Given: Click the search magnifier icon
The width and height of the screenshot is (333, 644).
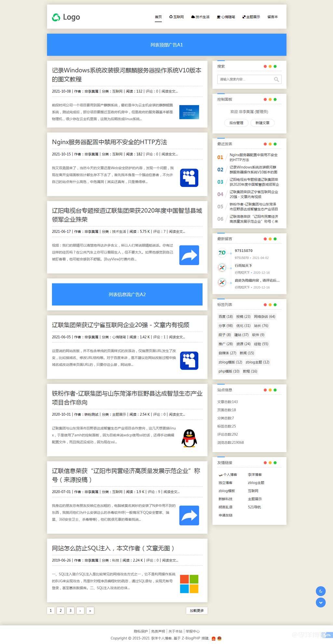Looking at the screenshot, I should coord(276,79).
